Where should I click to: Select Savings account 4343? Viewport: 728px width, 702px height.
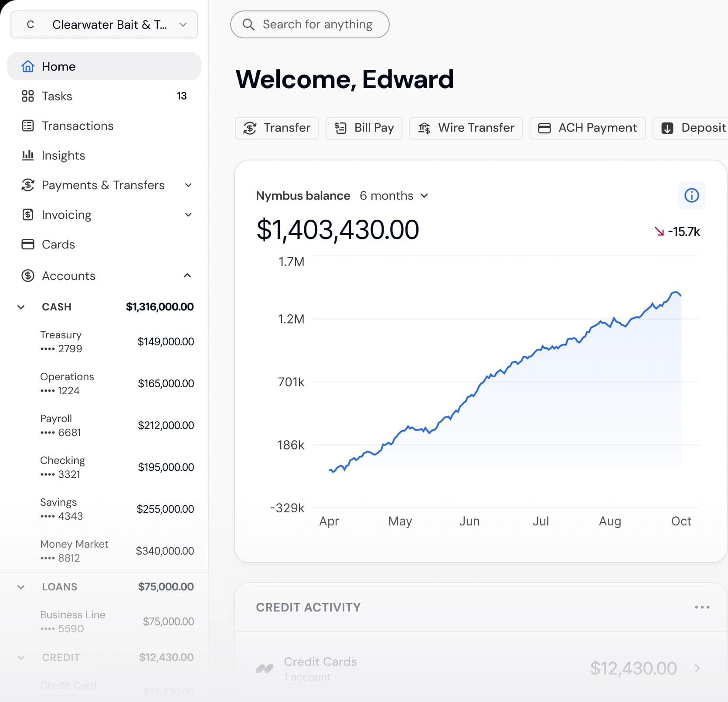tap(117, 509)
